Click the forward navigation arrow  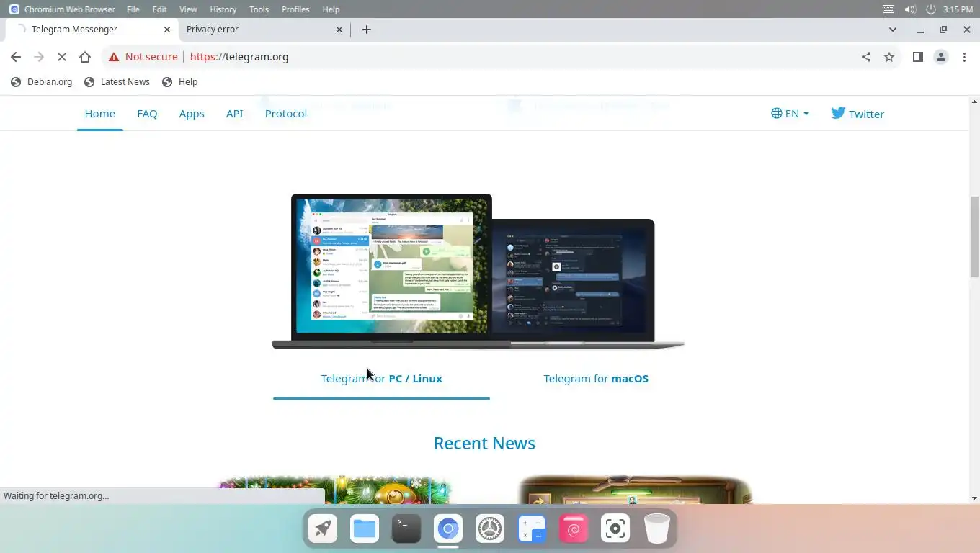pos(39,57)
